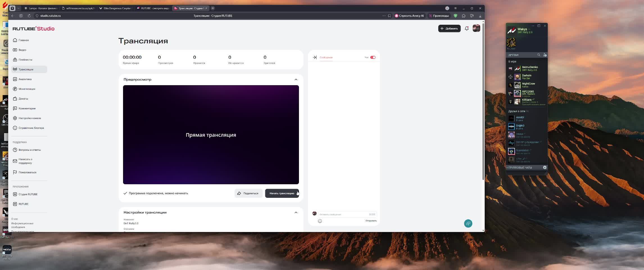Click the RUTUBE app icon in sidebar

coord(15,204)
